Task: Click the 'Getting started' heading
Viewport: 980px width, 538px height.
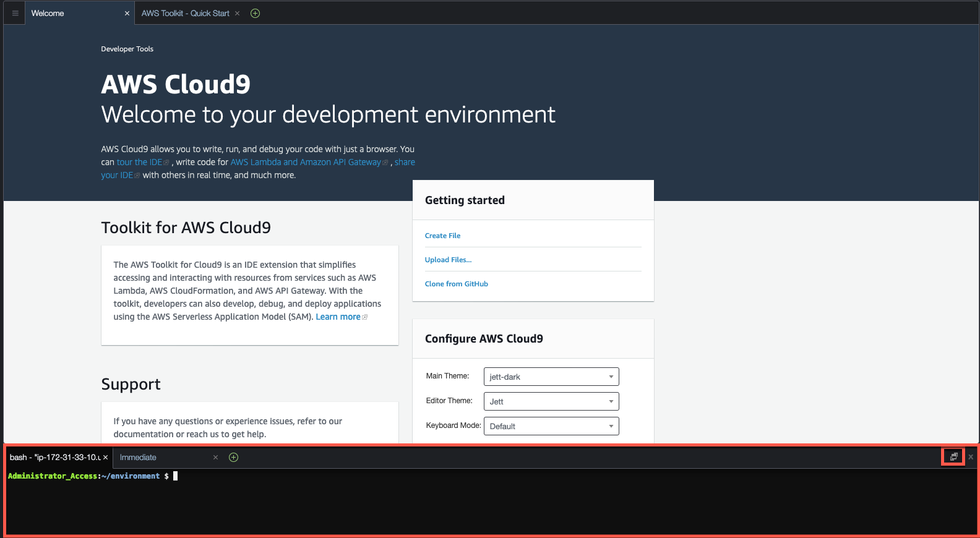Action: point(465,200)
